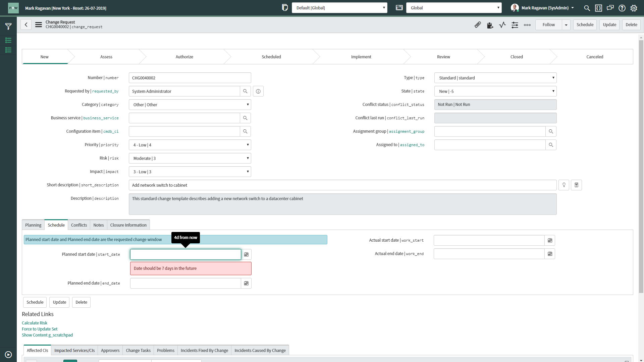Expand the Follow button dropdown arrow

point(566,24)
